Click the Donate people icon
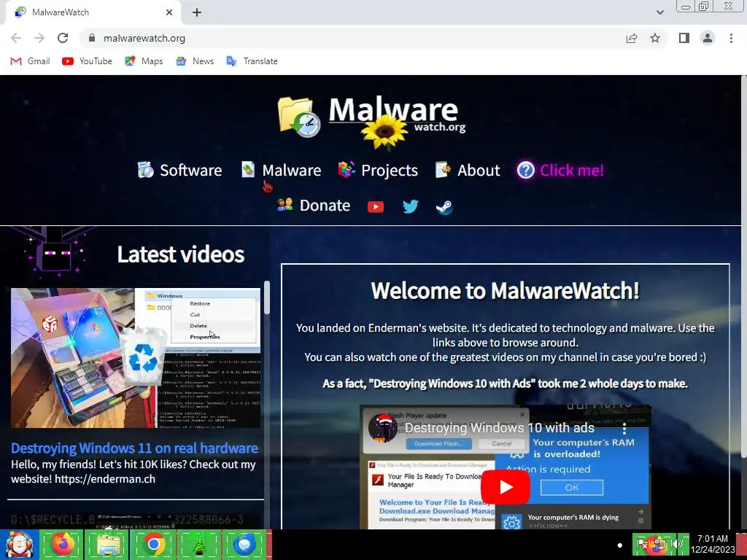Viewport: 747px width, 560px height. pyautogui.click(x=285, y=205)
